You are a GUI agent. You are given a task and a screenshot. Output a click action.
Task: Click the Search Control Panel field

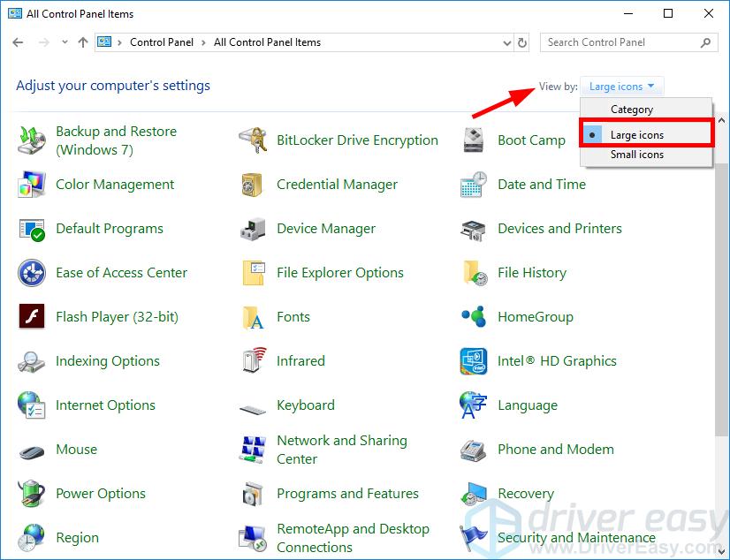click(x=628, y=42)
